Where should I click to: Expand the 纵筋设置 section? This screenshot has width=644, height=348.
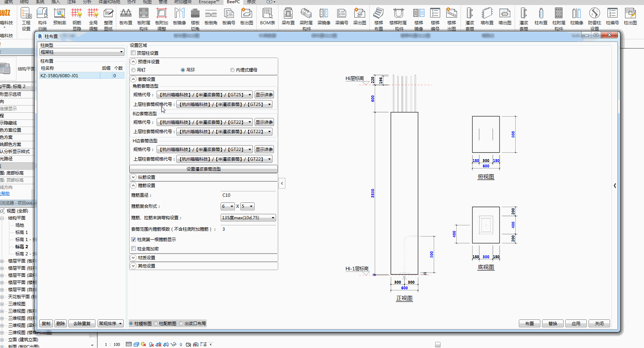(133, 177)
